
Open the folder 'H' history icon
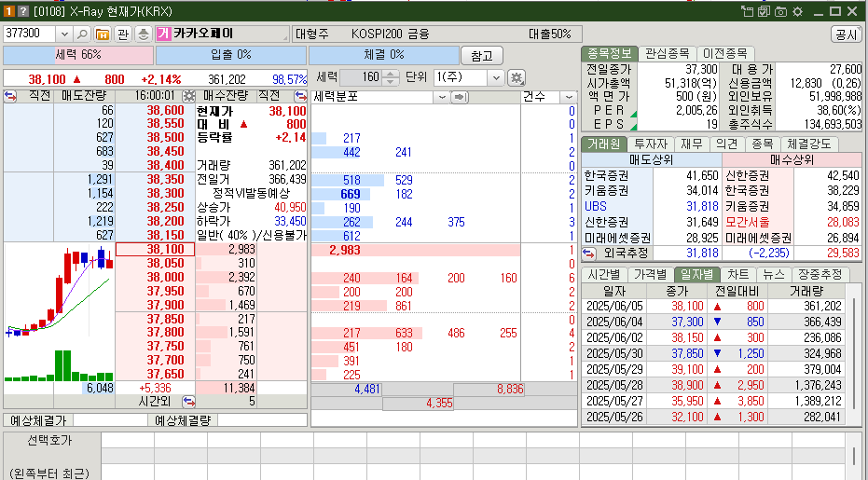[x=103, y=34]
